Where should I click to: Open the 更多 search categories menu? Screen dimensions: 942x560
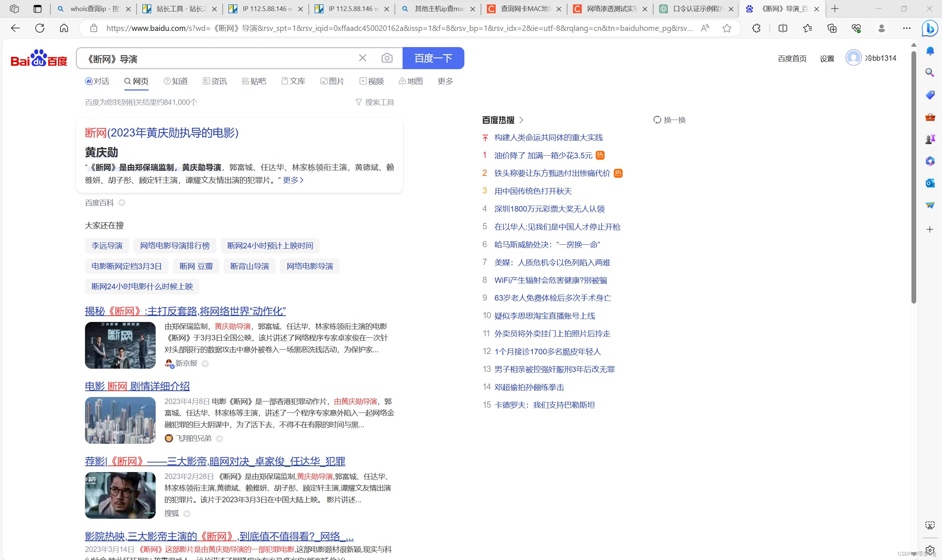tap(445, 81)
